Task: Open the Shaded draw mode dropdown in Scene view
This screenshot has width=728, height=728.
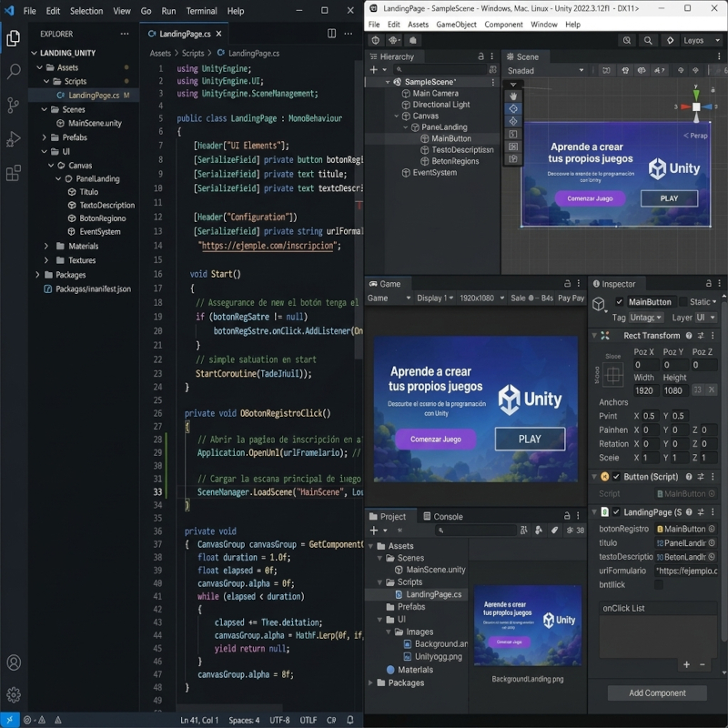Action: point(545,71)
